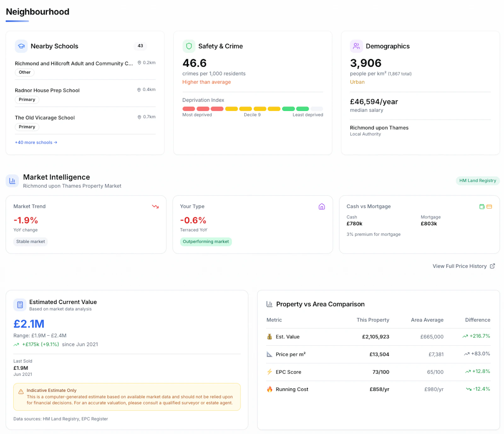Viewport: 504px width, 434px height.
Task: Click the purple house icon in Your Type
Action: coord(322,207)
